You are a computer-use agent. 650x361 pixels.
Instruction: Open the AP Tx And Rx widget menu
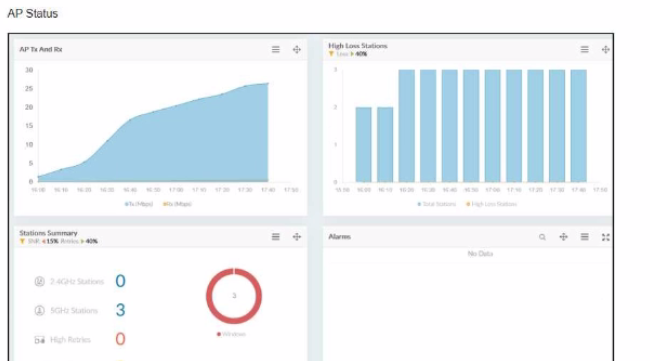[276, 50]
